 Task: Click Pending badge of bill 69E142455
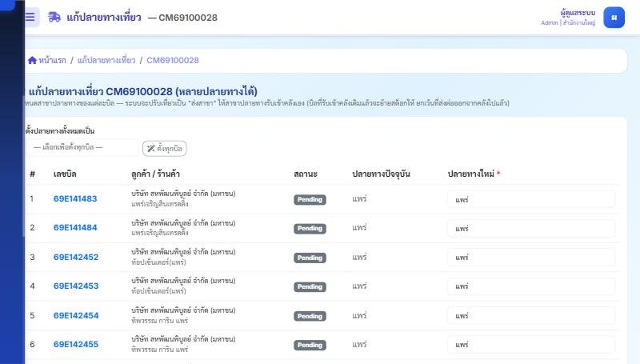(310, 346)
